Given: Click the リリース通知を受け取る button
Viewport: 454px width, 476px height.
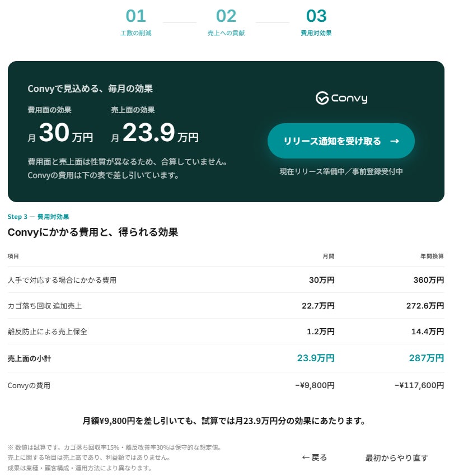Looking at the screenshot, I should pos(341,141).
